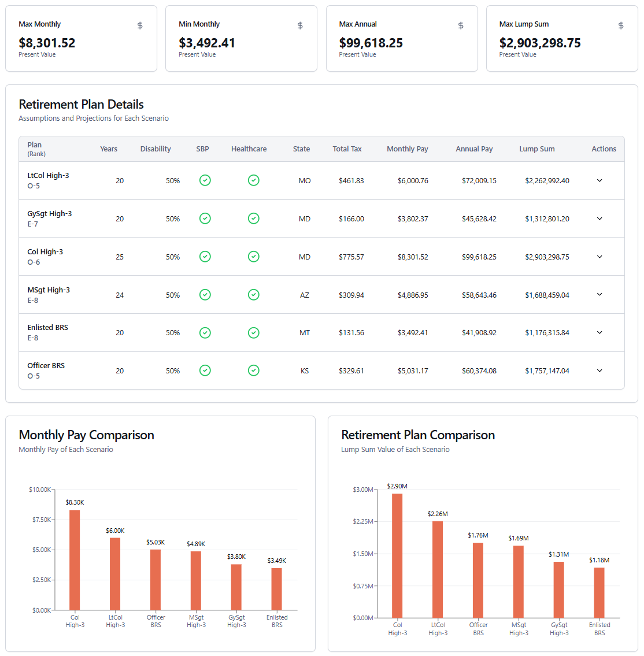Screen dimensions: 644x656
Task: Click SBP checkmark for GySgt High-3
Action: coord(205,218)
